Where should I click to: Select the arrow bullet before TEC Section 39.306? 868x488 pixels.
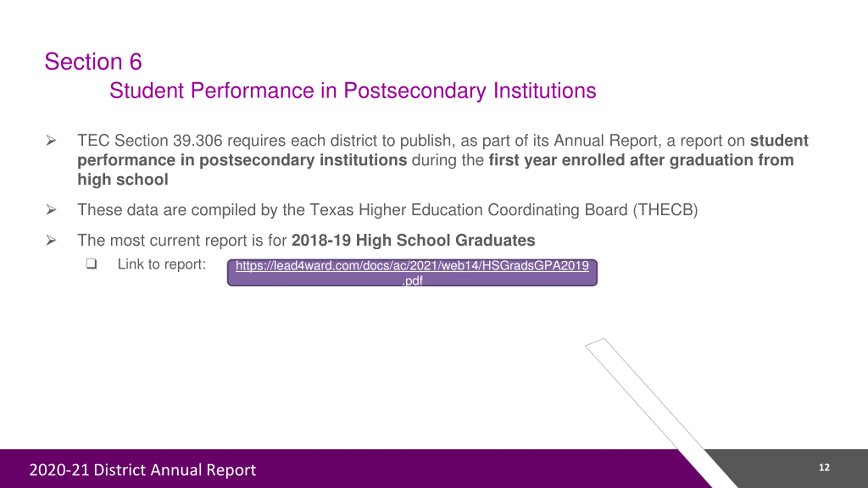51,140
